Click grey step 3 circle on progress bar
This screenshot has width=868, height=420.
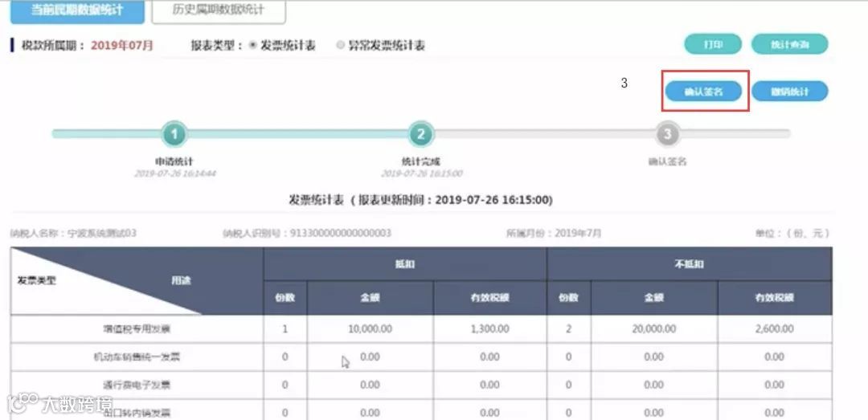click(667, 134)
